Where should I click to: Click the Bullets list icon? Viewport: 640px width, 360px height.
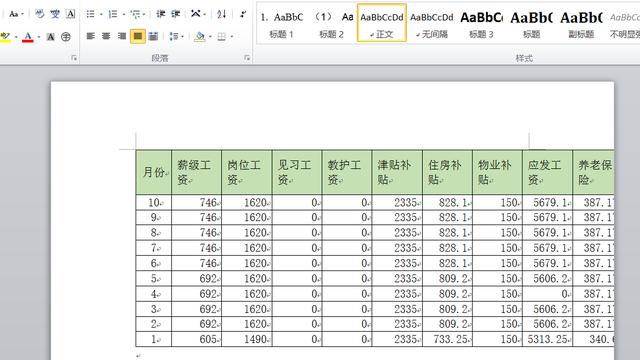(x=91, y=14)
